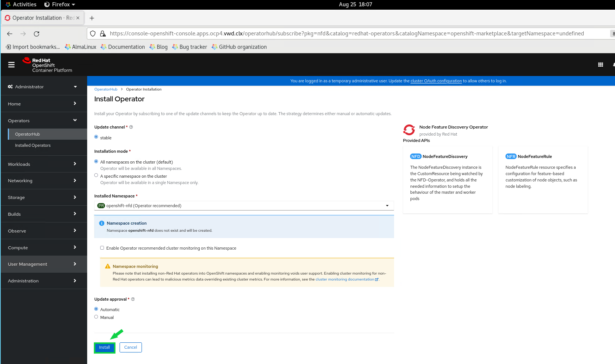
Task: Click Import bookmarks in the toolbar
Action: [x=33, y=47]
